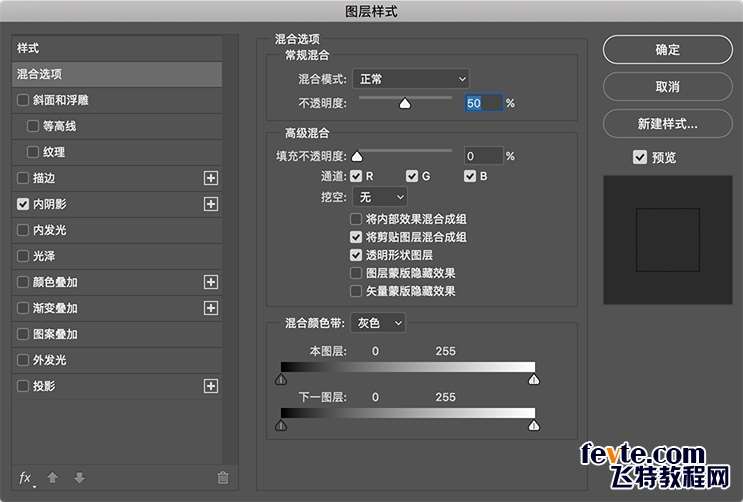Screen dimensions: 743x502
Task: Click plus icon next to 投影
Action: click(211, 386)
